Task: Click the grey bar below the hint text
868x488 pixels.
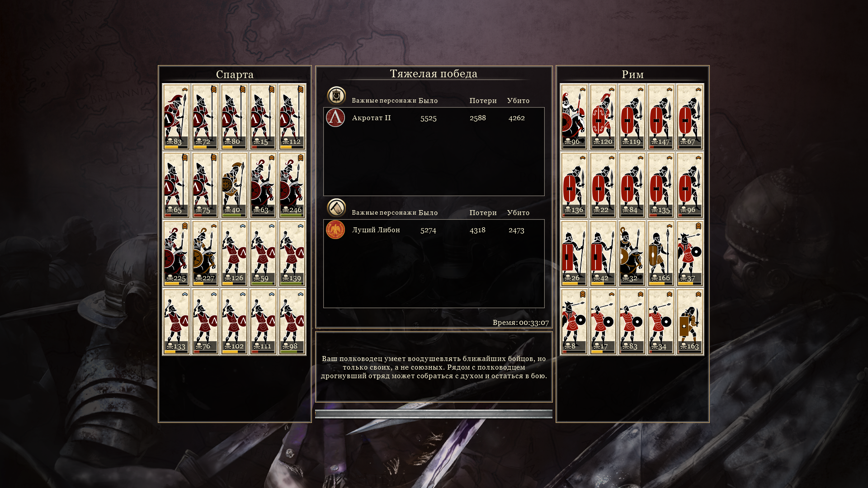Action: 434,414
